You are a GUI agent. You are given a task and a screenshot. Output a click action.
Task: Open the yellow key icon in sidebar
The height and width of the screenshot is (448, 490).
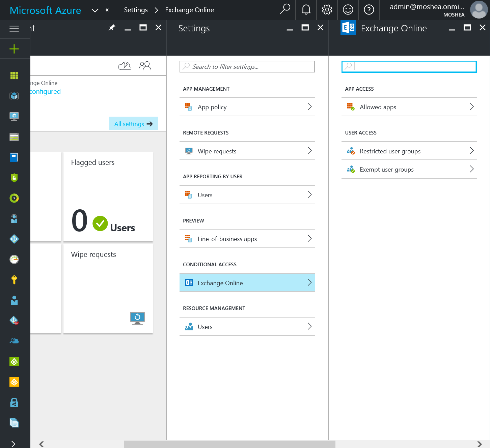click(14, 279)
